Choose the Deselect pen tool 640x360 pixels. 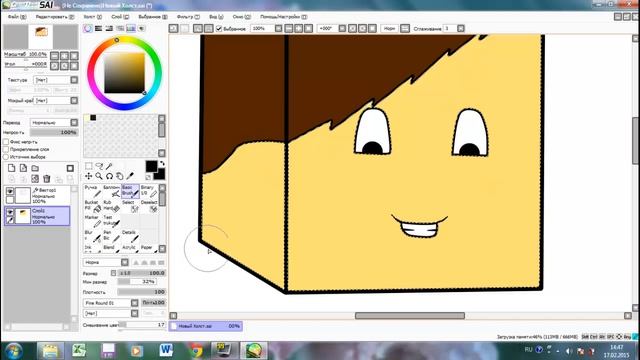pyautogui.click(x=149, y=206)
